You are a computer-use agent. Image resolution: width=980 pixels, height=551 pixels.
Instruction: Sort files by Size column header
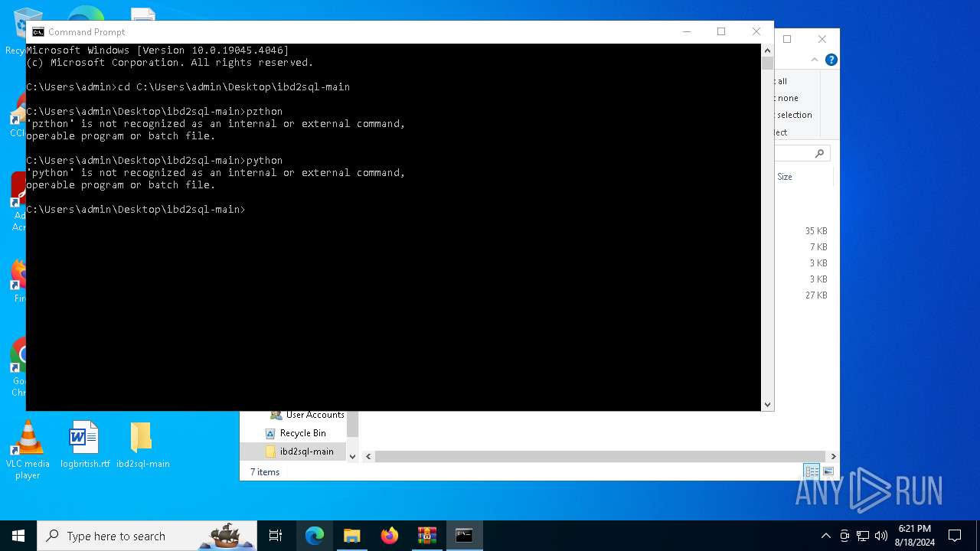pyautogui.click(x=785, y=177)
